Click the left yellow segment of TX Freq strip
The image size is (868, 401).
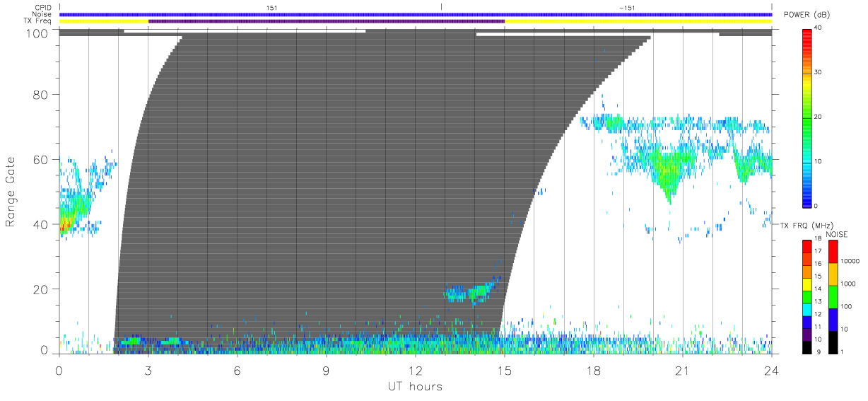click(104, 21)
